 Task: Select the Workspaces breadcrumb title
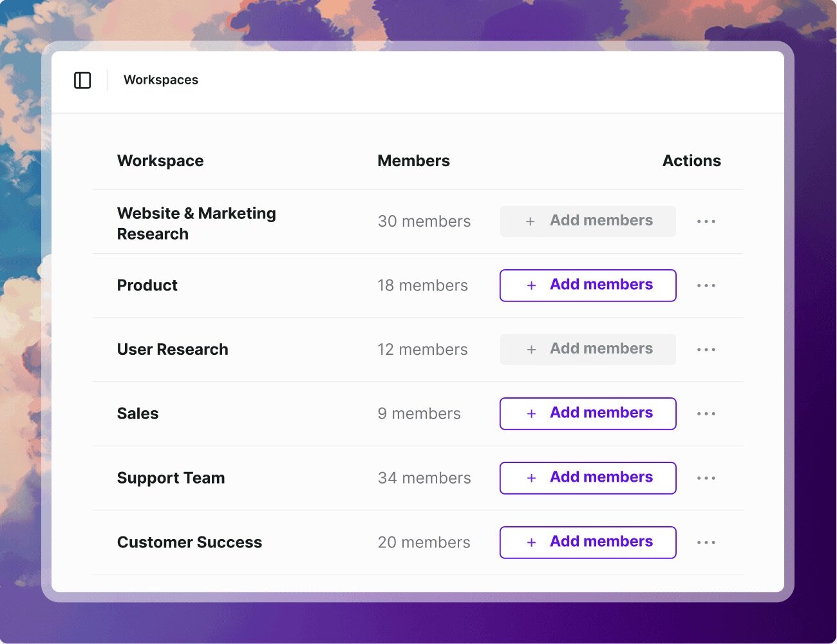point(161,80)
